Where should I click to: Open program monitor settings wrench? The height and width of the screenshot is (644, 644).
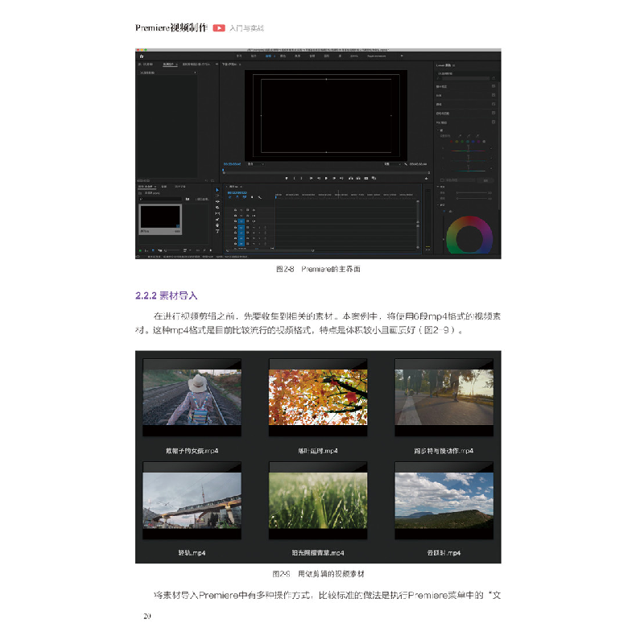coord(406,164)
